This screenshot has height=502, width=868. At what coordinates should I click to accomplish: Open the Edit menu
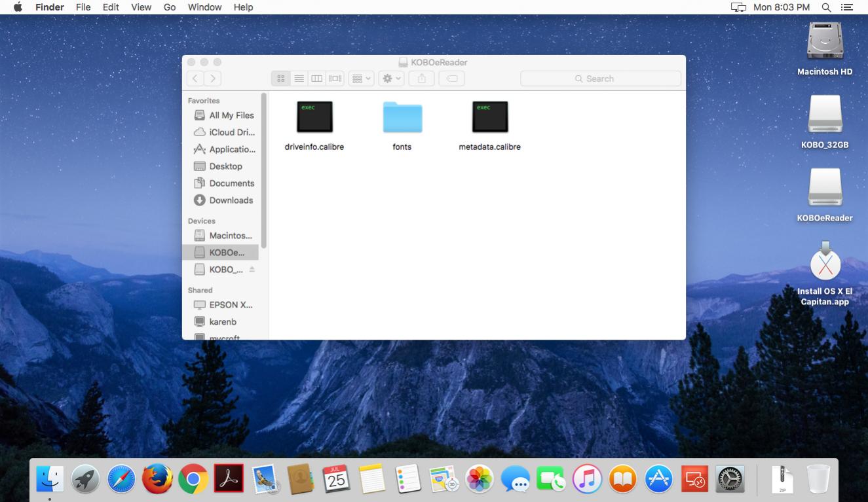[x=110, y=7]
